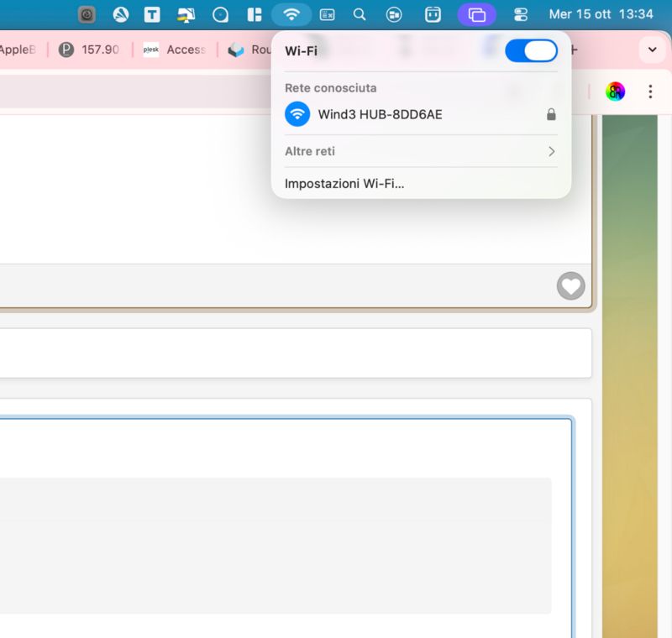Click the empty white field below the heart bar

pos(296,353)
